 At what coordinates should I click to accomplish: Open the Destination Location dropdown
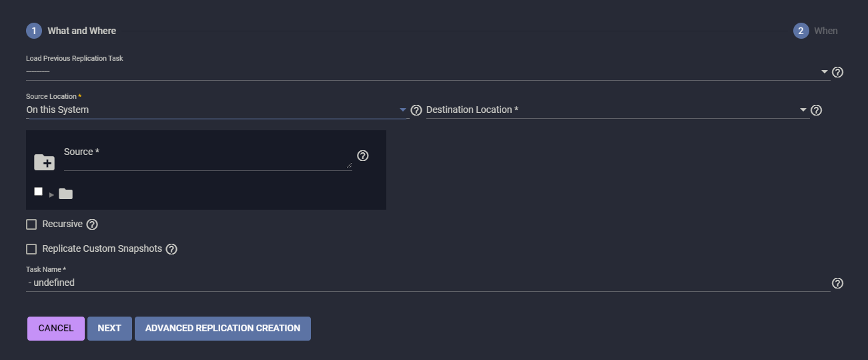point(616,110)
